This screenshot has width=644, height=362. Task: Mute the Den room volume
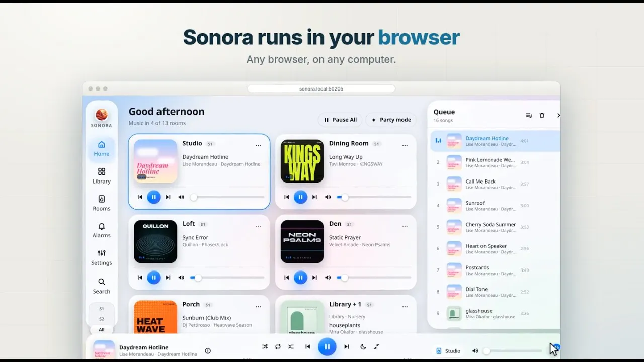click(328, 278)
